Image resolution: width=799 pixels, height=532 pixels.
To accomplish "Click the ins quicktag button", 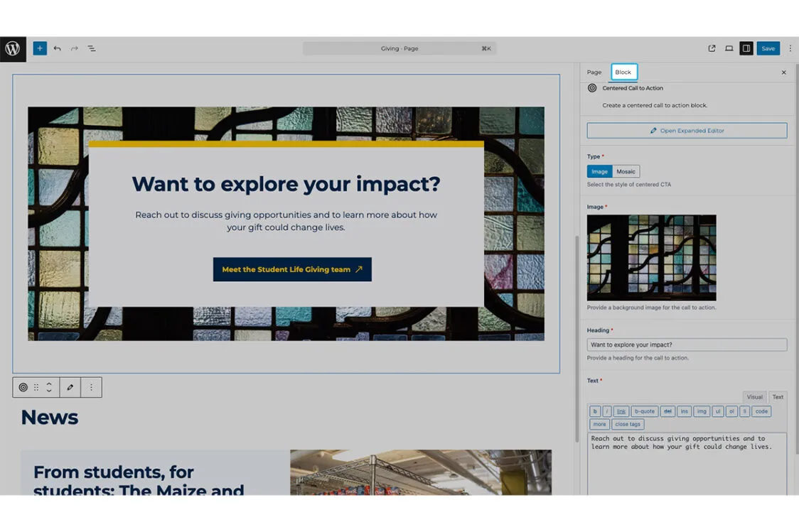I will pos(685,411).
